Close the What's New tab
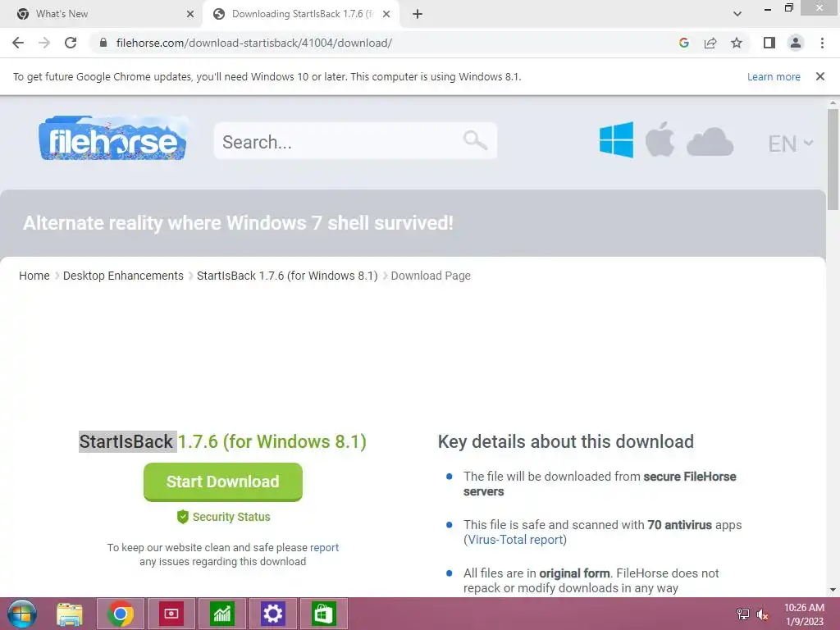840x630 pixels. (x=190, y=15)
